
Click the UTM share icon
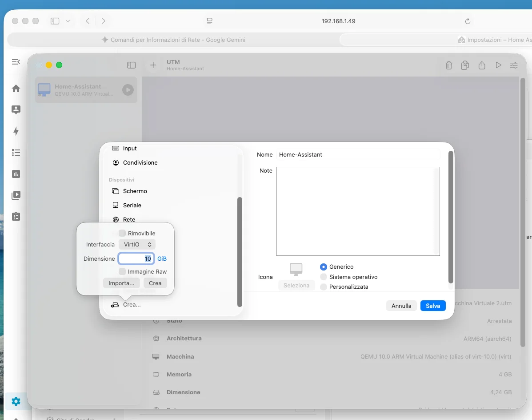[x=482, y=65]
